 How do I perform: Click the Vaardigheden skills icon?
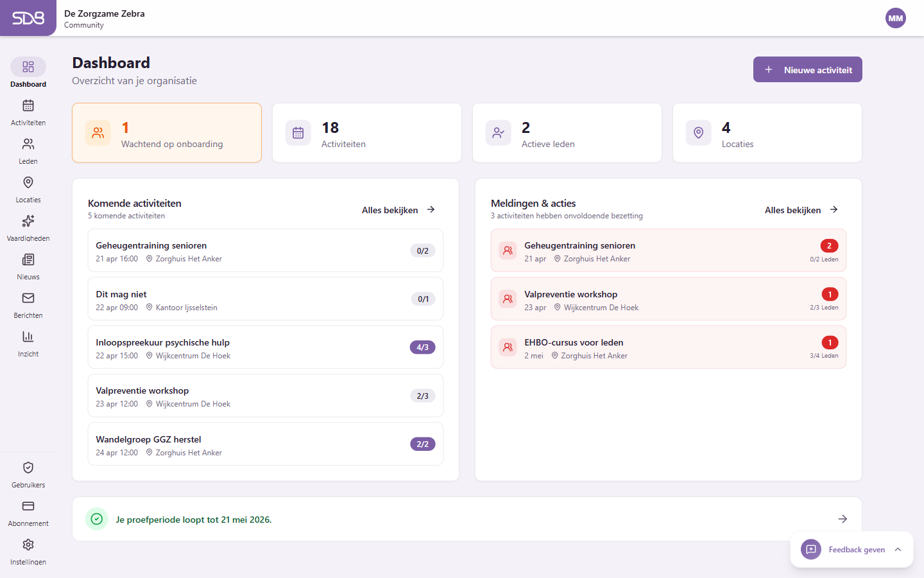pyautogui.click(x=28, y=221)
